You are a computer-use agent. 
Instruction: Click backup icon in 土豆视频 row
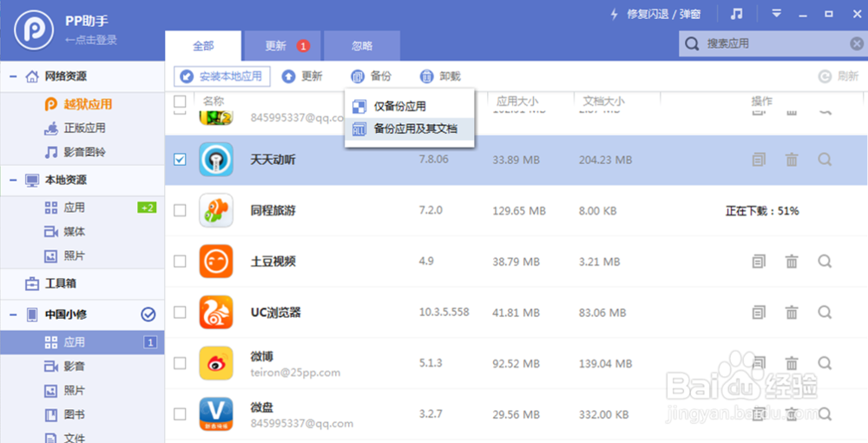pos(759,261)
